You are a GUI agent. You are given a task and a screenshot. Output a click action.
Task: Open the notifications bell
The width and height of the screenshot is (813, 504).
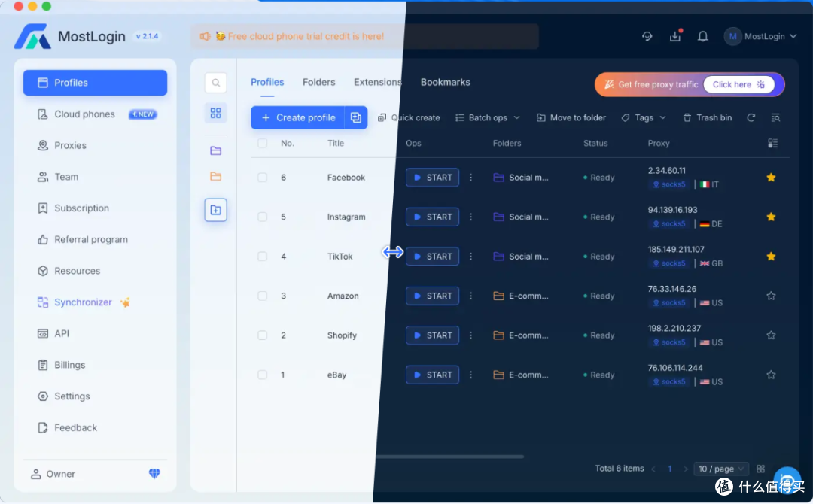702,36
